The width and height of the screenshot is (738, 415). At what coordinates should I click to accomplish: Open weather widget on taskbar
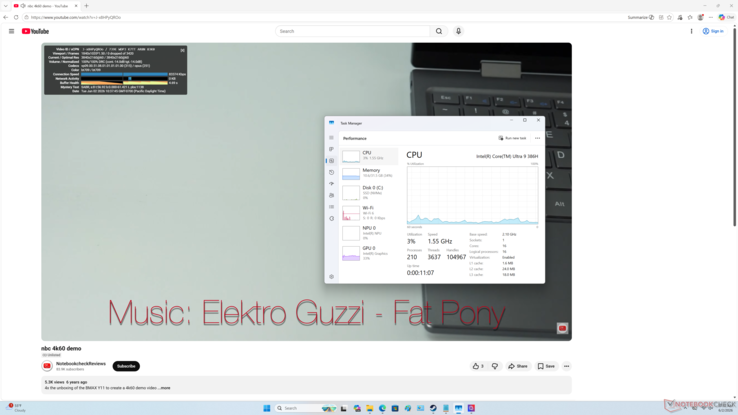[16, 407]
